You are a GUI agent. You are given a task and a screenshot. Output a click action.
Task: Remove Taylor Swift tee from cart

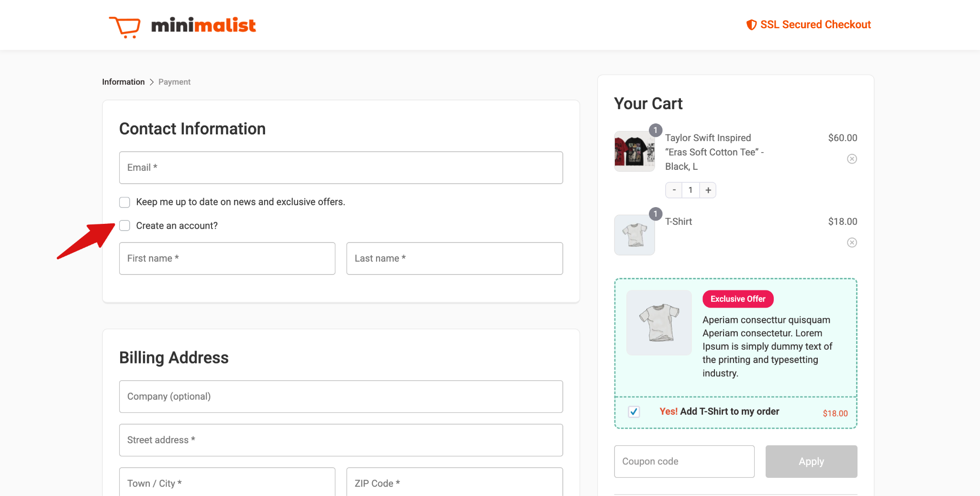(x=852, y=159)
